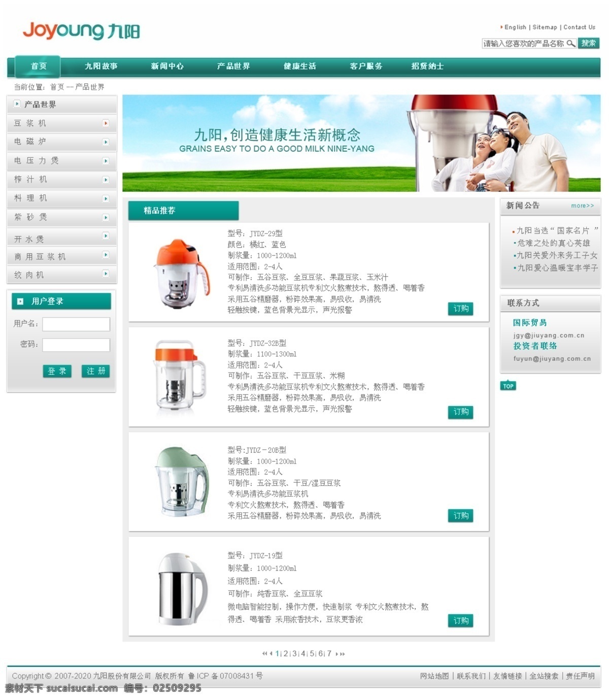Click the steel JYDZ-19 product image
The height and width of the screenshot is (700, 609).
point(183,589)
